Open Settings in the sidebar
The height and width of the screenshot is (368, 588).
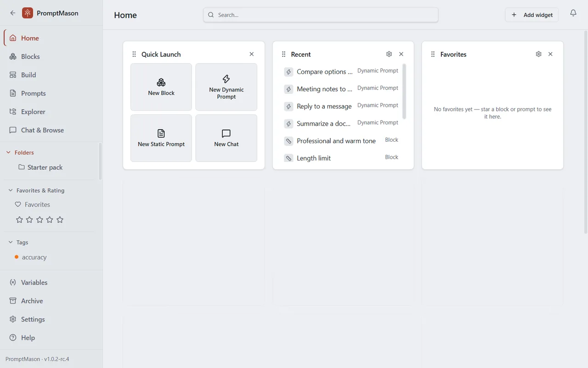(x=51, y=319)
